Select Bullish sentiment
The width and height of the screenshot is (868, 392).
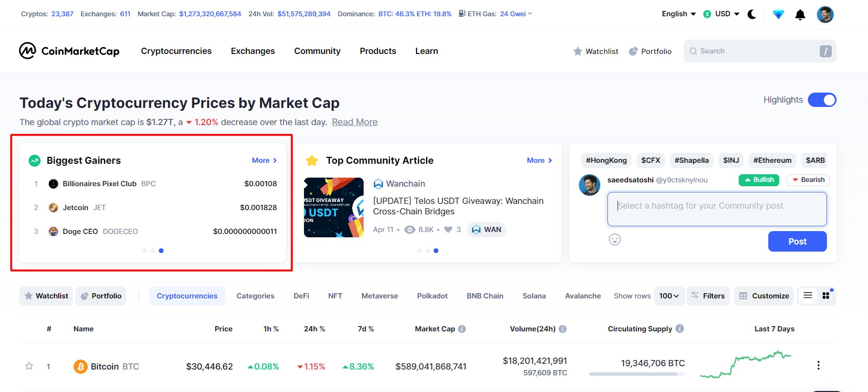[759, 180]
